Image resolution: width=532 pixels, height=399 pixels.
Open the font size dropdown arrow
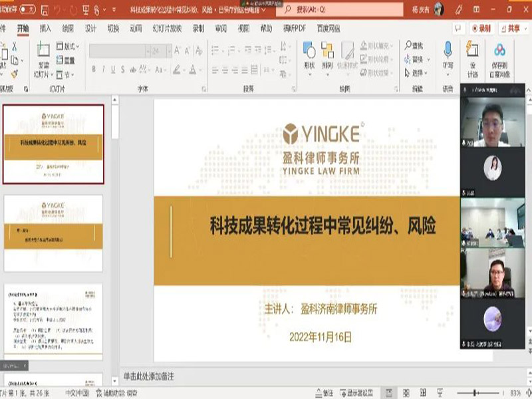169,51
